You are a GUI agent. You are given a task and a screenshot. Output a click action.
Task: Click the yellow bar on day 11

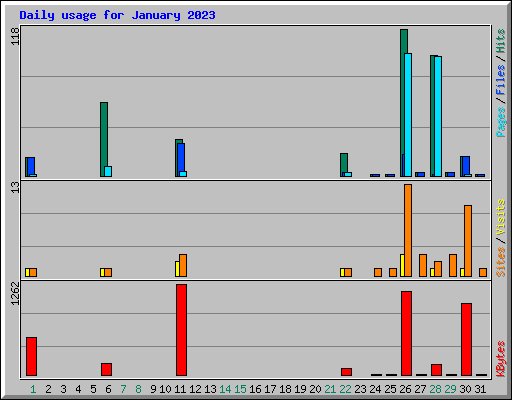(177, 269)
